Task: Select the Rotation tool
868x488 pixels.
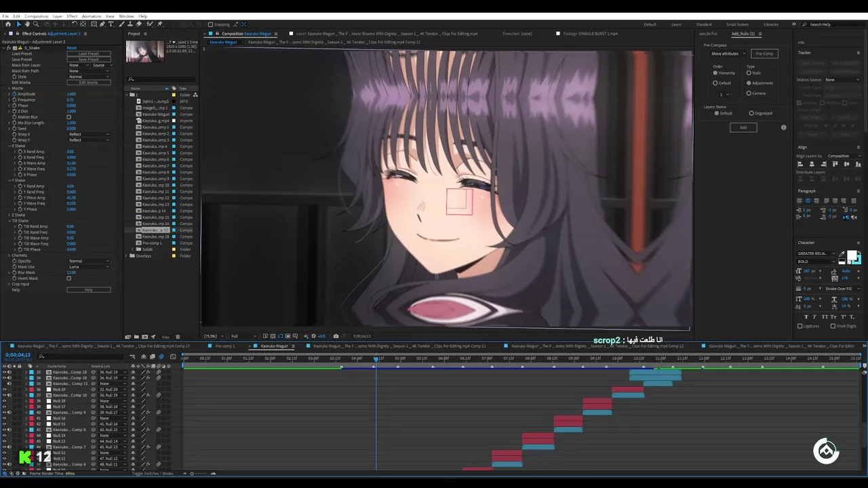Action: click(x=74, y=24)
